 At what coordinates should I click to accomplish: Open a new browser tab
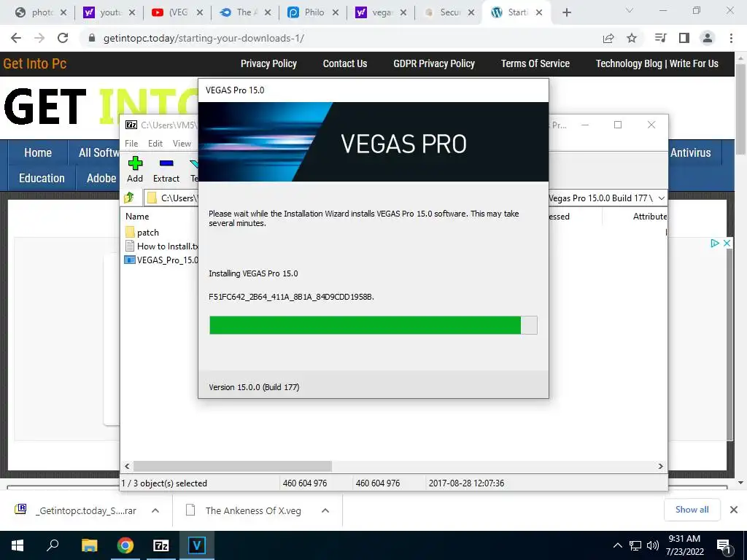click(x=566, y=12)
